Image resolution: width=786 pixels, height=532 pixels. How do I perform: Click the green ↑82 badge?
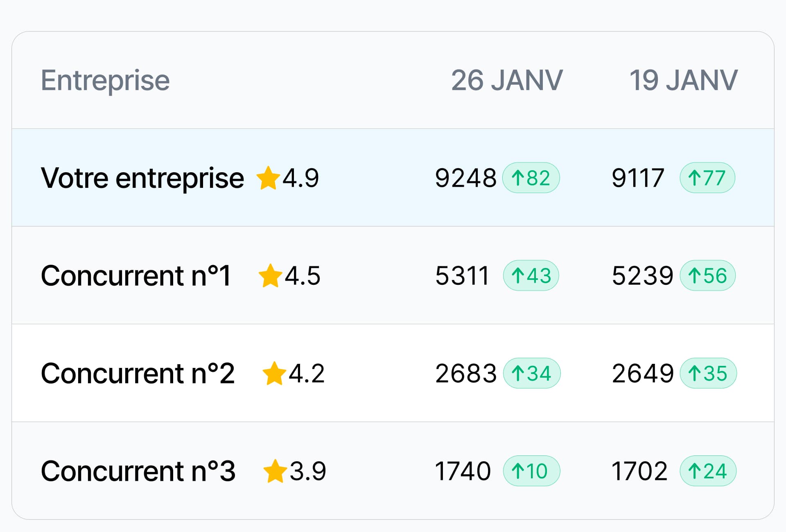(x=531, y=178)
